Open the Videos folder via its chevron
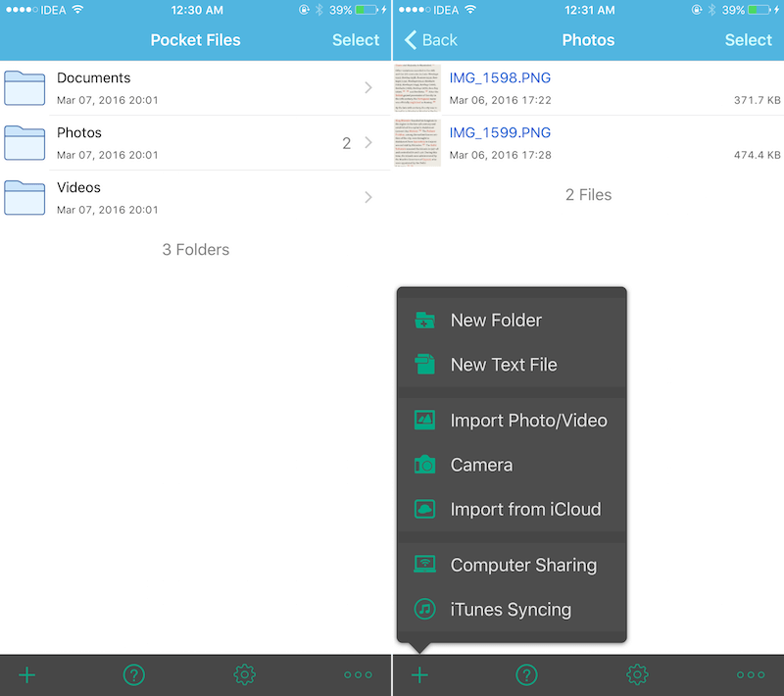This screenshot has height=696, width=784. (x=368, y=197)
